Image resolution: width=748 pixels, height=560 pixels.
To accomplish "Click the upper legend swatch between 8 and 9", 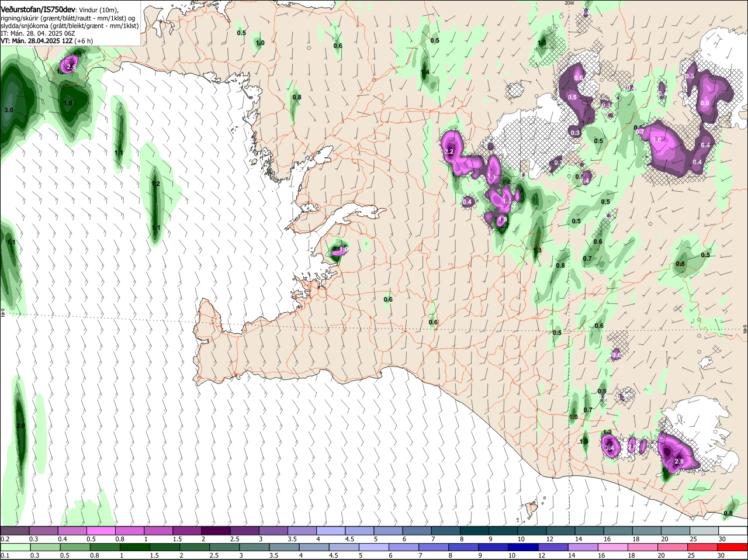I will click(x=475, y=531).
